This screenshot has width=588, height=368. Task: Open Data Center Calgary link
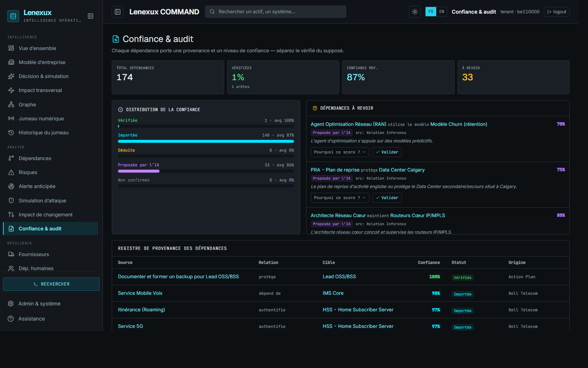402,170
